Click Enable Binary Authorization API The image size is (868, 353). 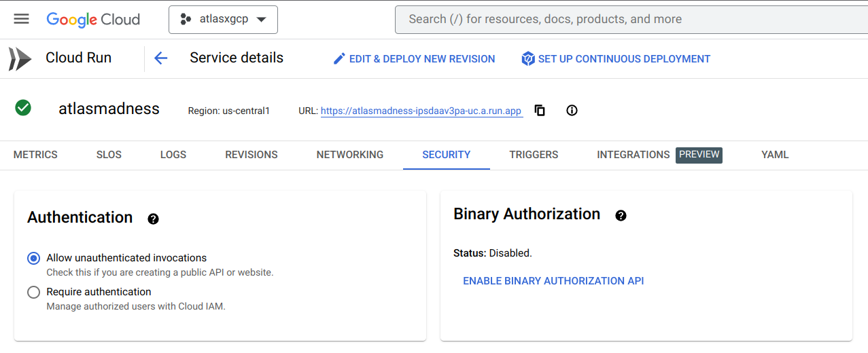553,280
